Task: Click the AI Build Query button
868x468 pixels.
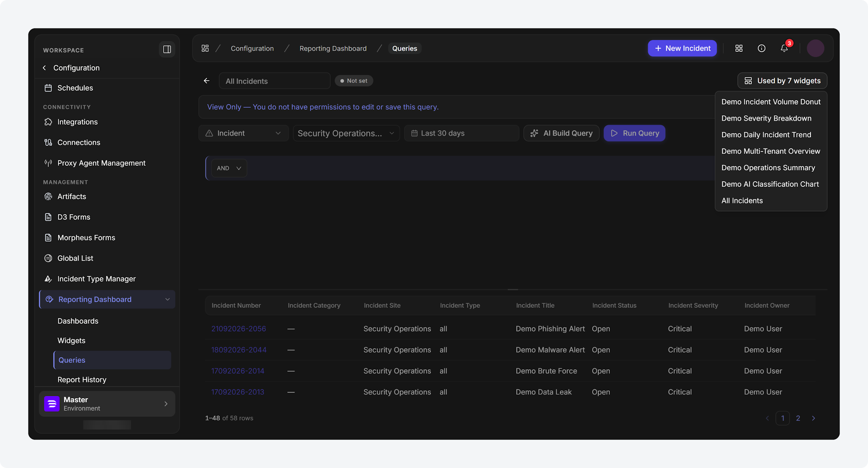Action: (562, 133)
